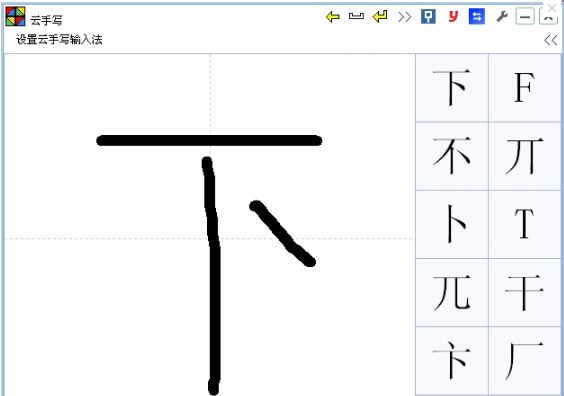The image size is (564, 396).
Task: Click the blue pin icon
Action: point(428,17)
